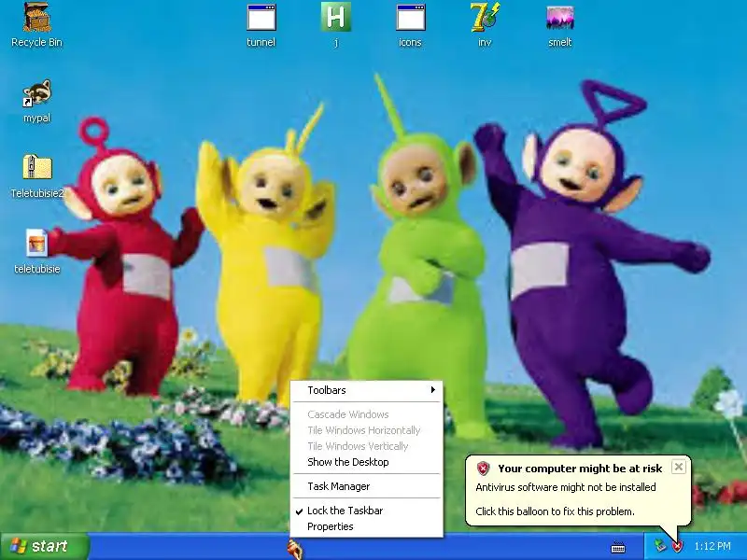This screenshot has width=747, height=560.
Task: Click the keyboard icon in the taskbar
Action: (618, 547)
